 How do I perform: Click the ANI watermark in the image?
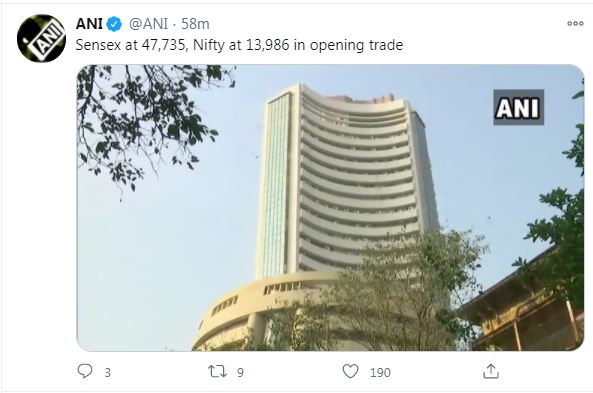point(518,107)
